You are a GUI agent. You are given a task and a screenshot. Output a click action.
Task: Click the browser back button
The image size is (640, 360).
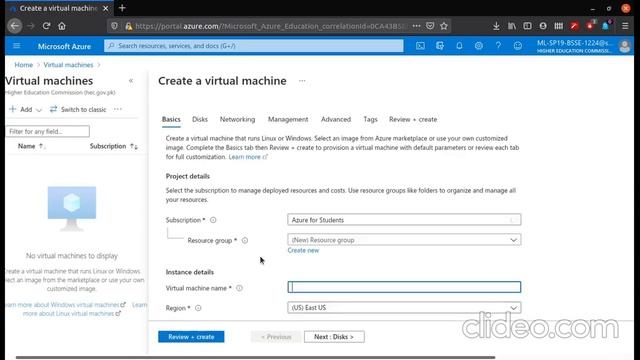pos(15,26)
